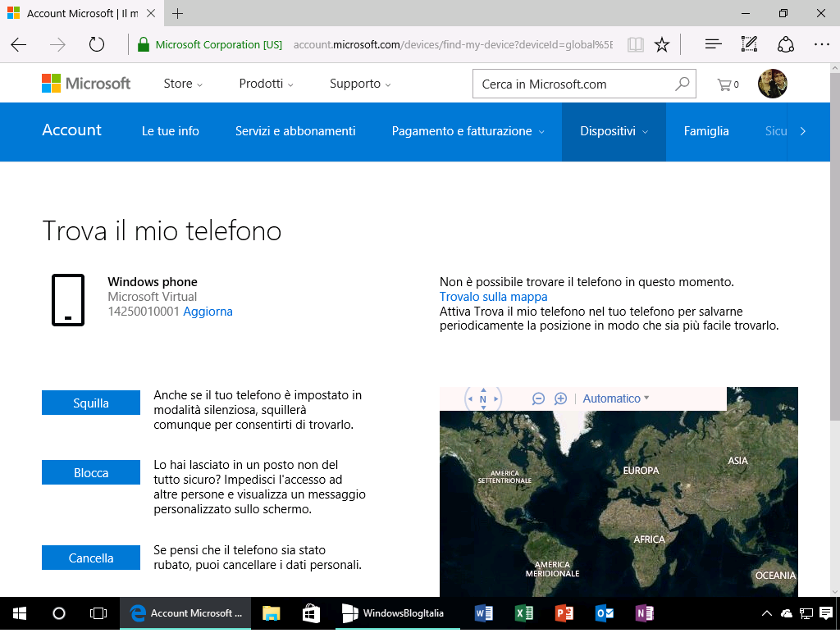Open the Account home link
This screenshot has width=840, height=642.
point(72,130)
